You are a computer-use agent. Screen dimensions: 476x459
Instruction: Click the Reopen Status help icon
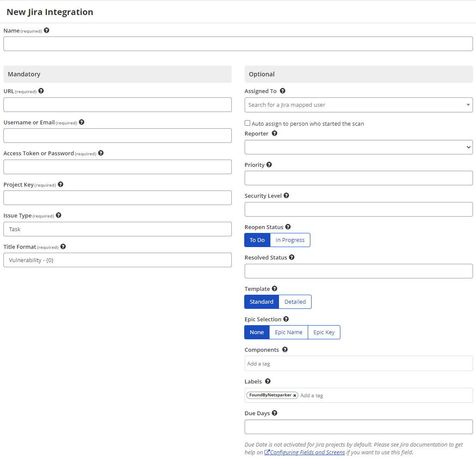(x=288, y=226)
